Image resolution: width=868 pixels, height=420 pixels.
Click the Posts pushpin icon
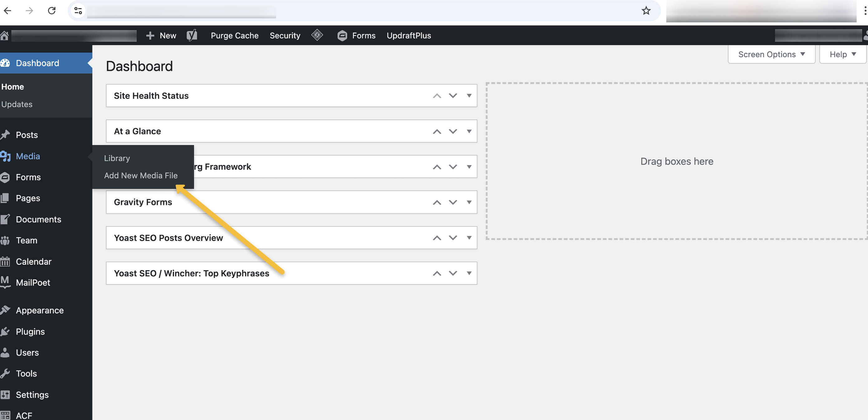tap(5, 135)
